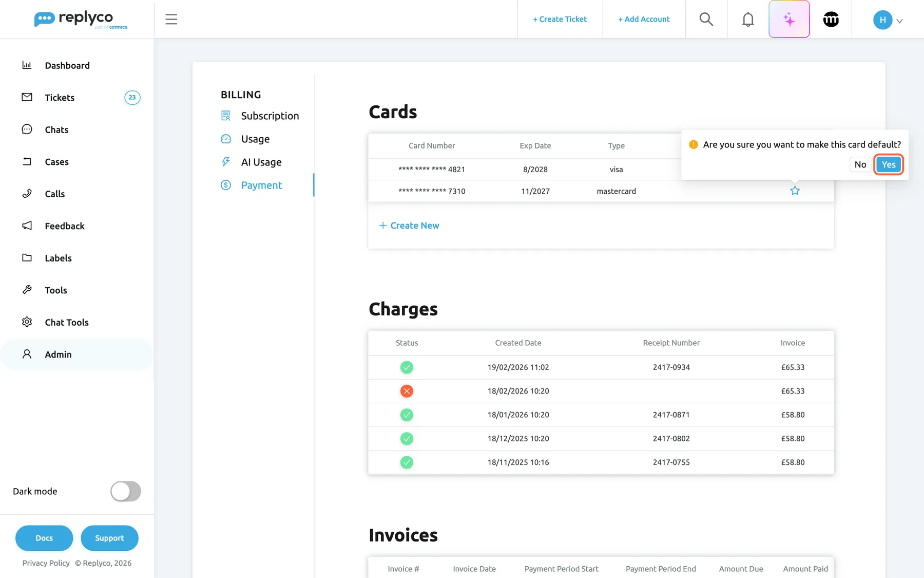This screenshot has width=924, height=578.
Task: Click card number ending 4821
Action: [432, 170]
